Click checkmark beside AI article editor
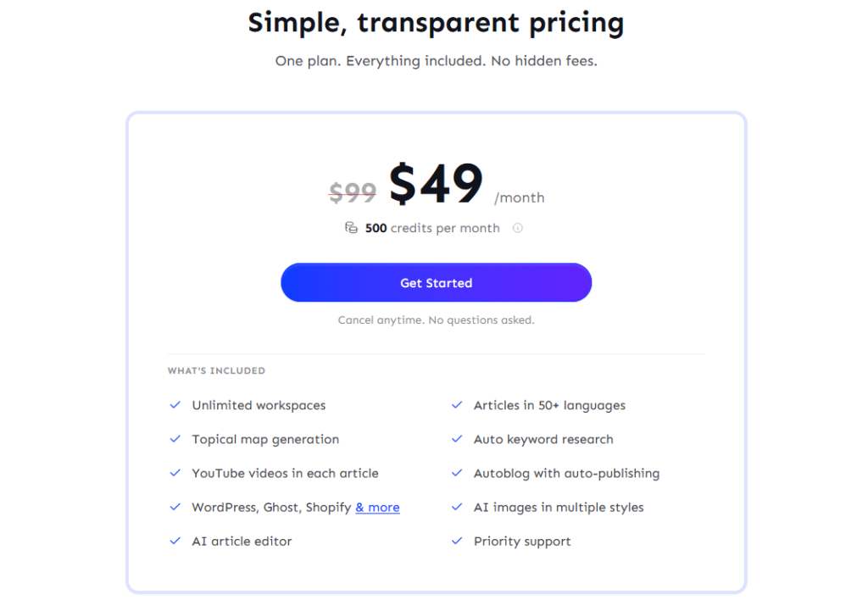Image resolution: width=868 pixels, height=611 pixels. click(175, 541)
